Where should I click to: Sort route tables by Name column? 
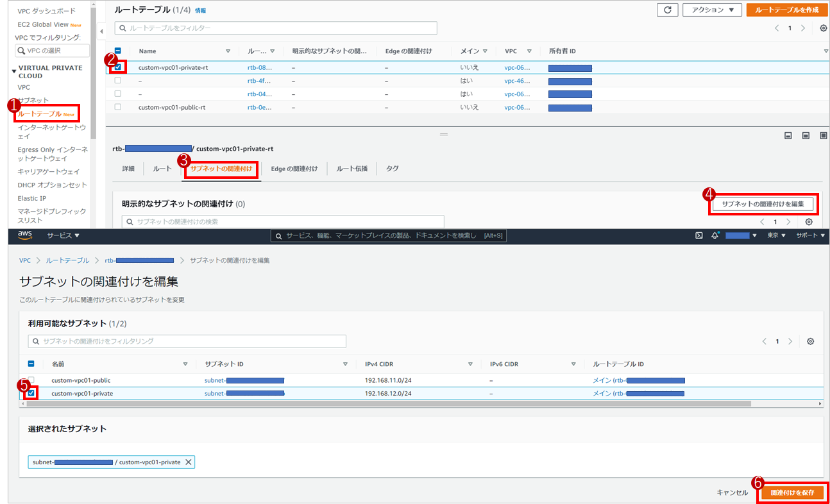click(x=228, y=51)
